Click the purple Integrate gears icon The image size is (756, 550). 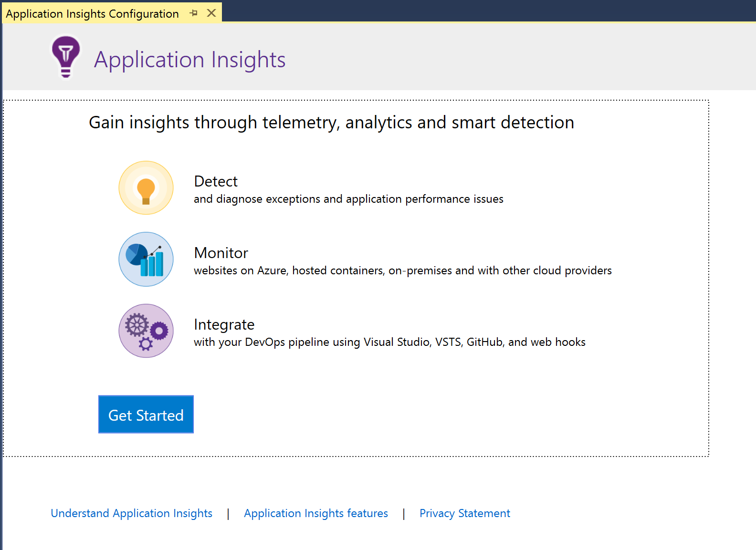coord(146,331)
